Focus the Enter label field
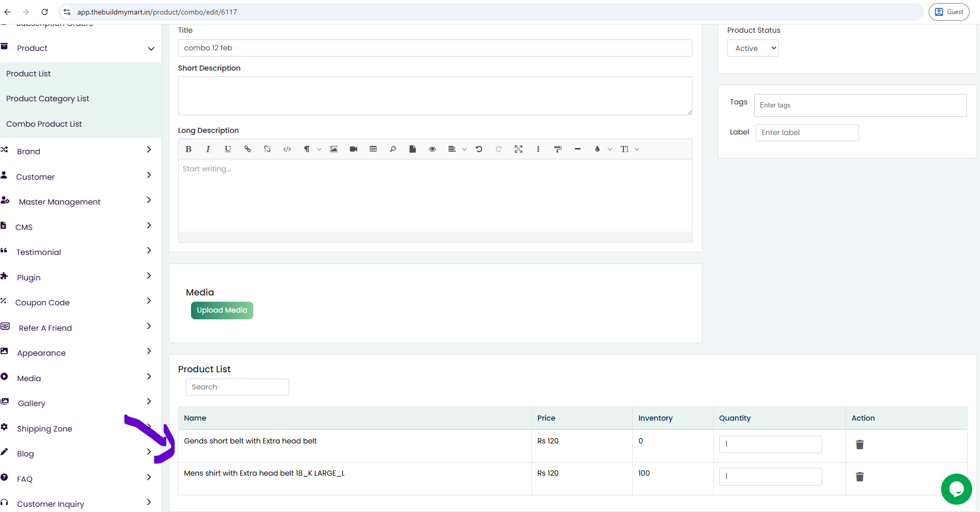Screen dimensions: 980x512 [807, 132]
